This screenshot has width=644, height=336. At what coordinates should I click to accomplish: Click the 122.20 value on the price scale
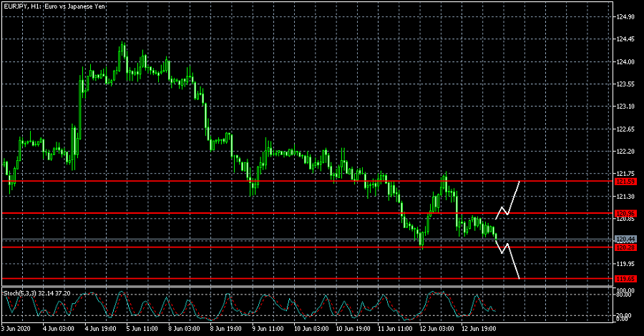coord(625,152)
